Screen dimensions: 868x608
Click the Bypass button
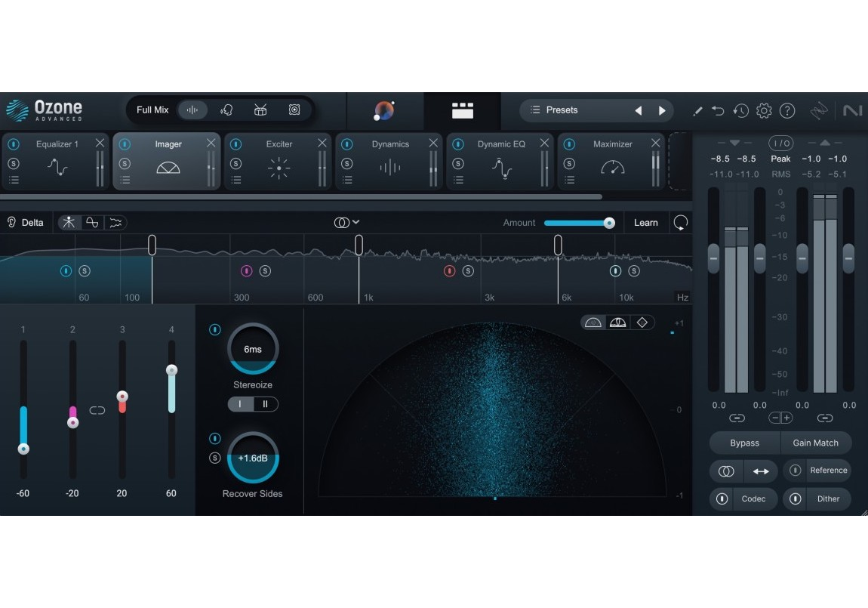coord(744,443)
